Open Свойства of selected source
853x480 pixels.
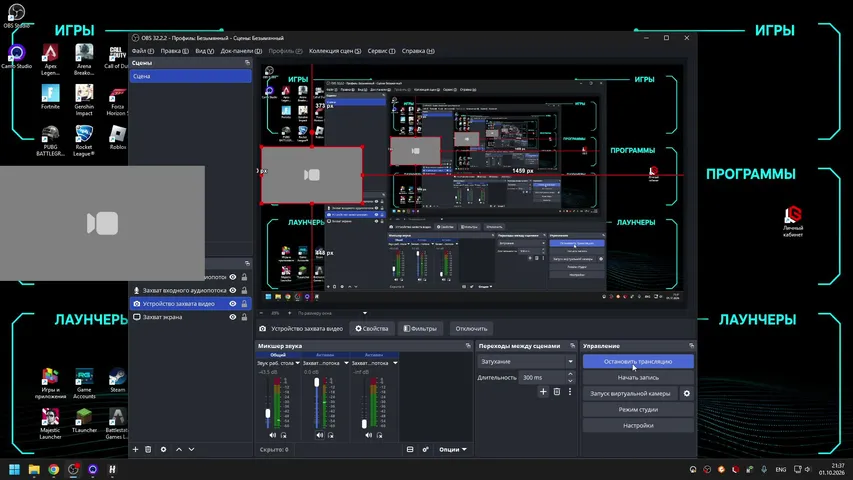pyautogui.click(x=372, y=329)
